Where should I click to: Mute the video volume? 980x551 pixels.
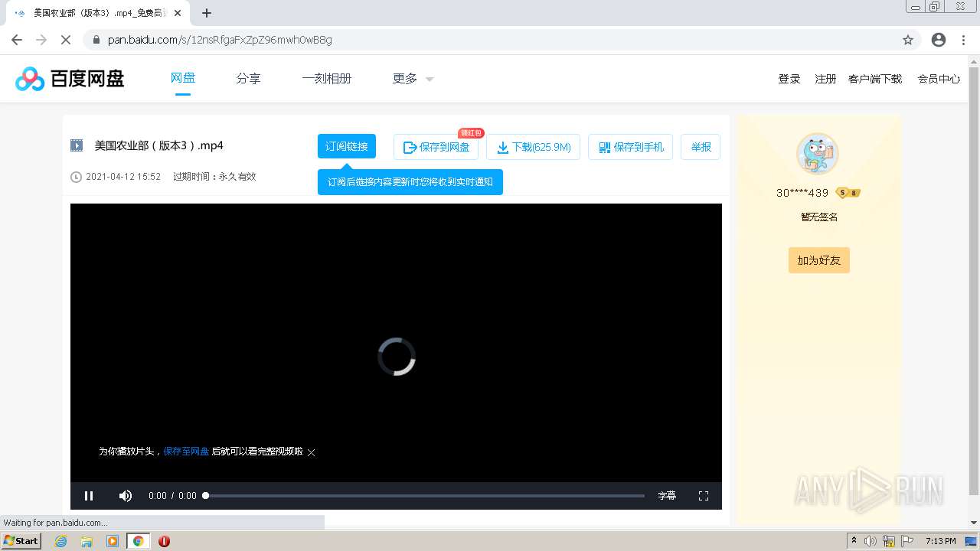click(126, 496)
